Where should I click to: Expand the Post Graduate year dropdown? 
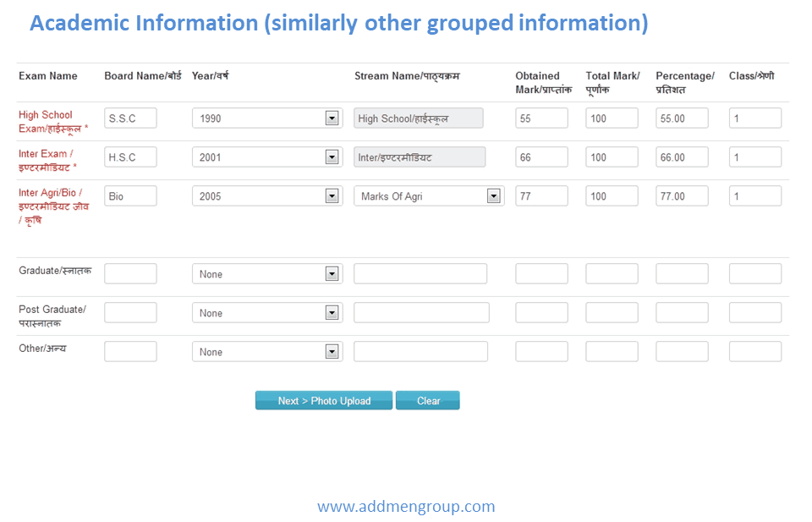click(266, 313)
